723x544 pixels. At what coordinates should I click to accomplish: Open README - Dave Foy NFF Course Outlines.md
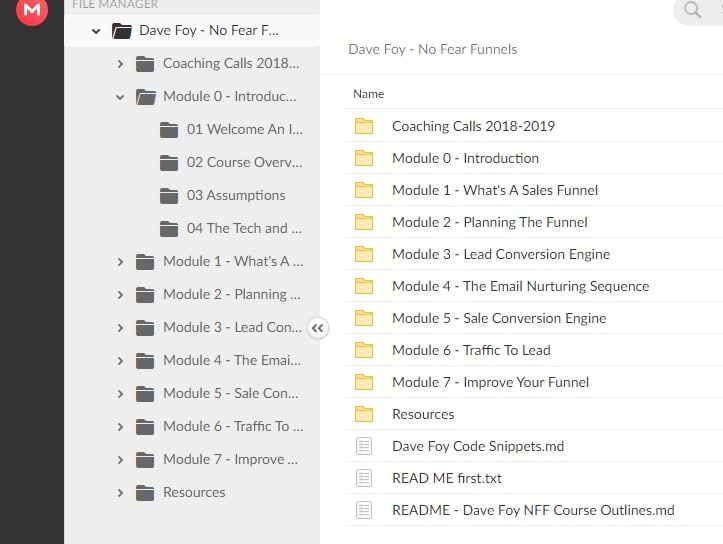coord(532,510)
